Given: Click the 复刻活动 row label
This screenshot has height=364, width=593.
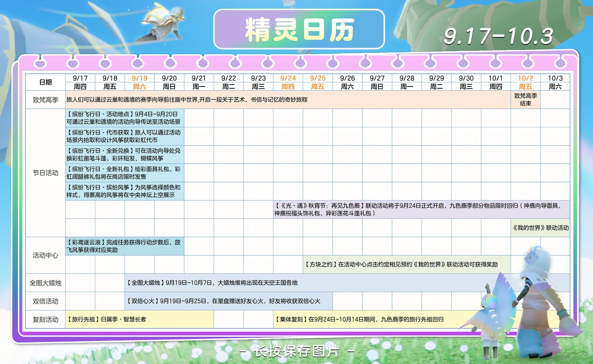Looking at the screenshot, I should [x=45, y=319].
